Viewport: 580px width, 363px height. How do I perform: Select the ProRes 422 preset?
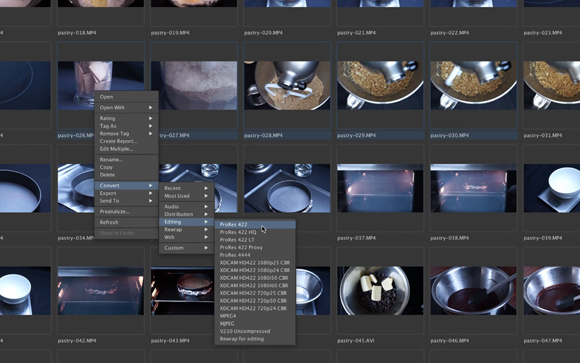pyautogui.click(x=255, y=224)
